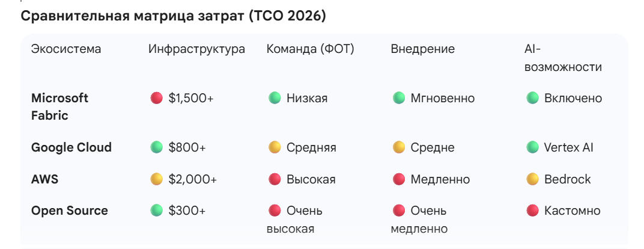The image size is (644, 249).
Task: Click yellow dot beside Bedrock
Action: tap(532, 179)
